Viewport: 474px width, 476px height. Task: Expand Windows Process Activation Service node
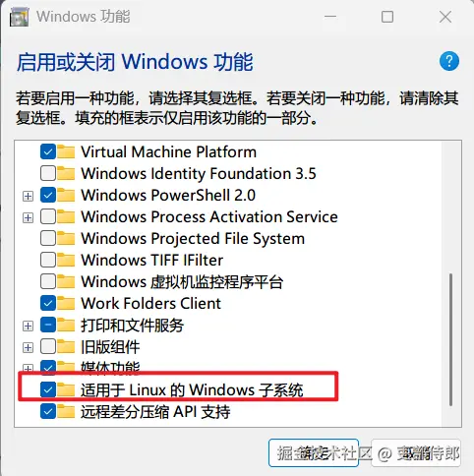click(28, 217)
